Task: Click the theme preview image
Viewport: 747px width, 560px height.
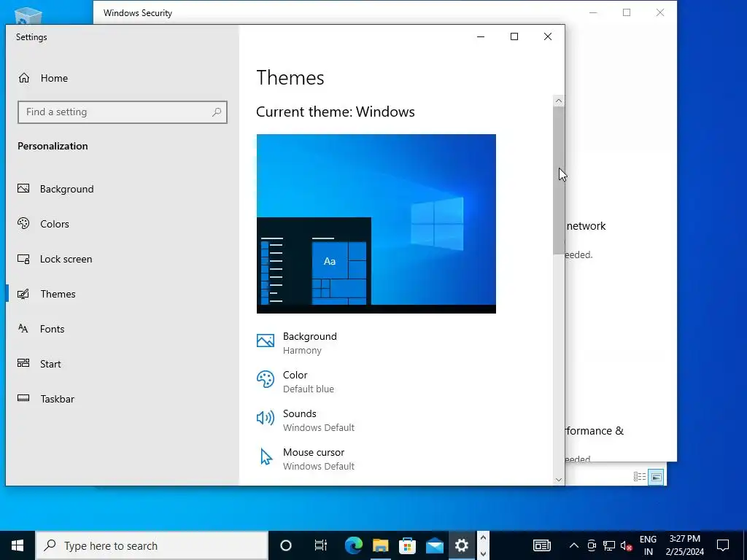Action: coord(376,224)
